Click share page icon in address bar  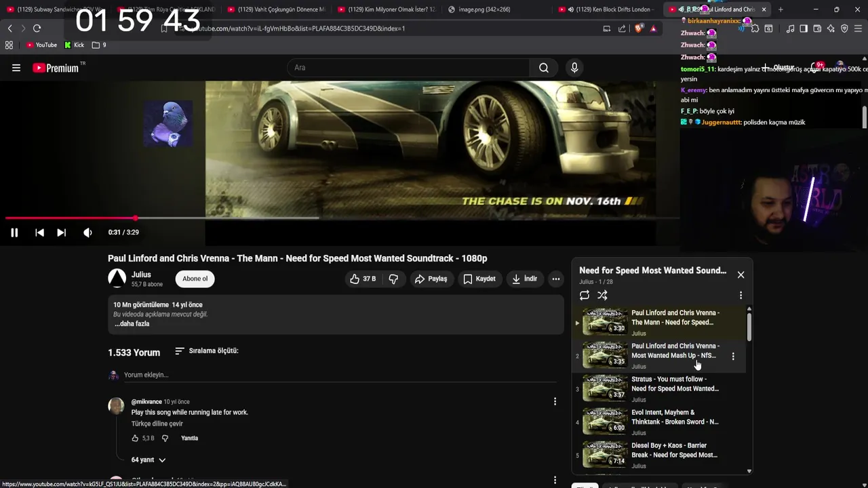pos(622,28)
